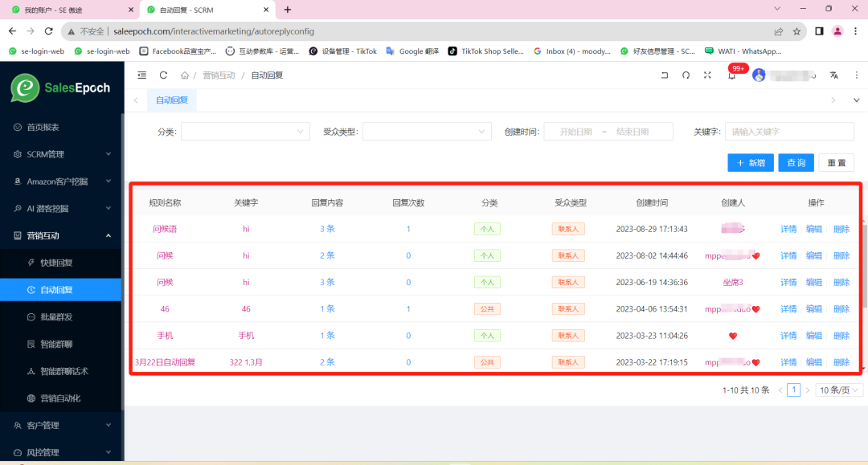The image size is (868, 465).
Task: Open the 分类 dropdown filter
Action: [x=245, y=132]
